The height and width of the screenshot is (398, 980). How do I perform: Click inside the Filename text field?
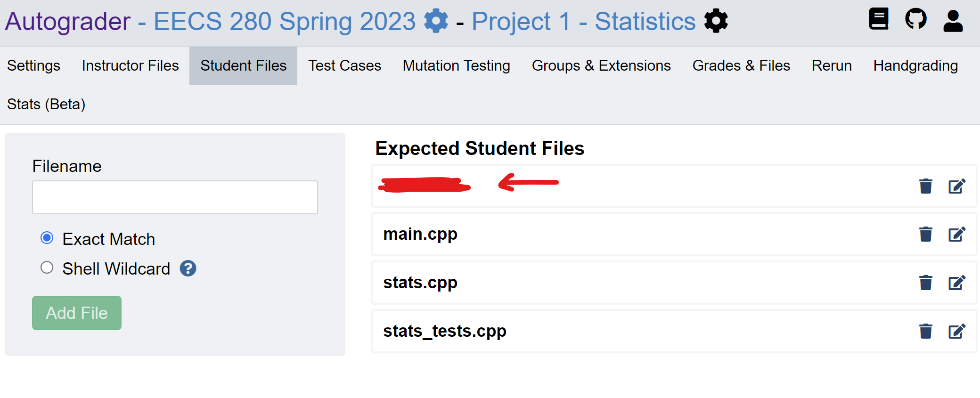point(174,197)
